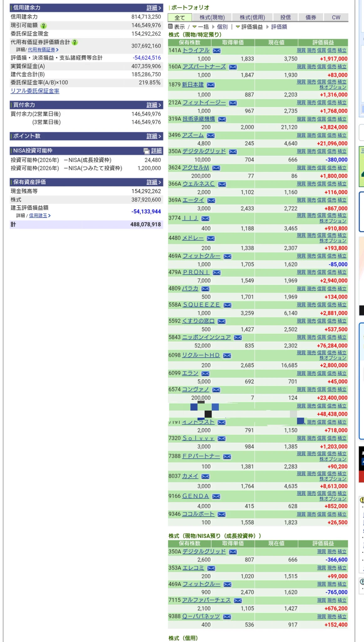
Task: Click the mail icon next to エータイ
Action: point(211,200)
